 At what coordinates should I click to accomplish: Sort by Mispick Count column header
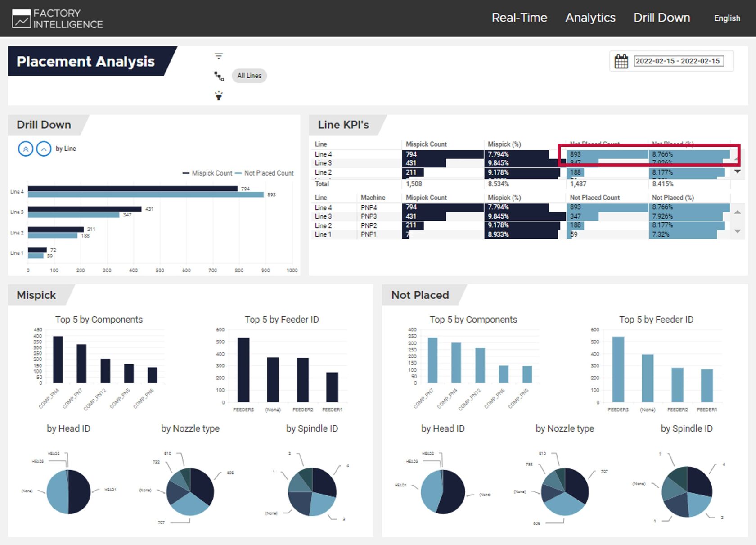(426, 144)
